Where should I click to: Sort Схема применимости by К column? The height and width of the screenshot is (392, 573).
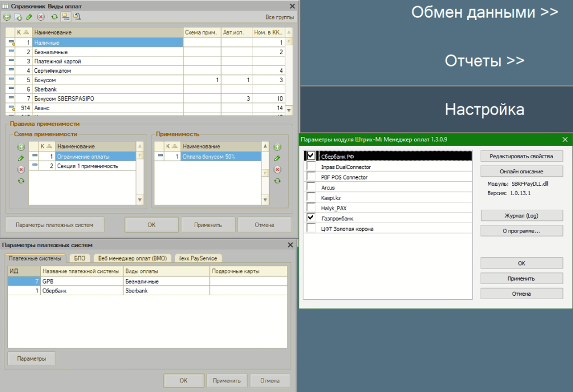click(47, 146)
